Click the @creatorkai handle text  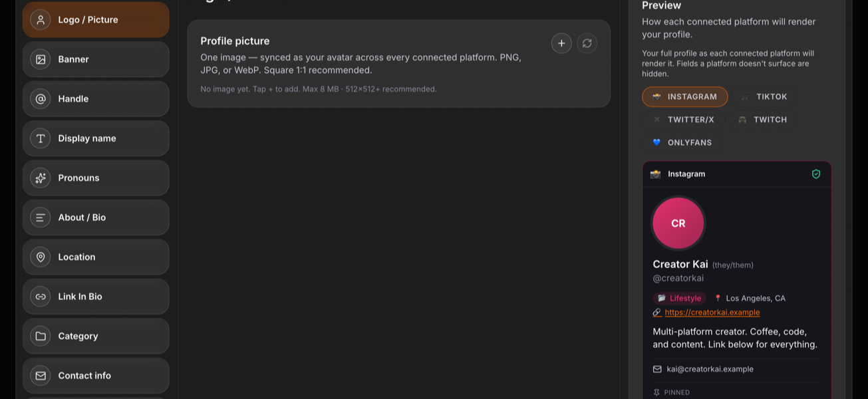click(678, 279)
